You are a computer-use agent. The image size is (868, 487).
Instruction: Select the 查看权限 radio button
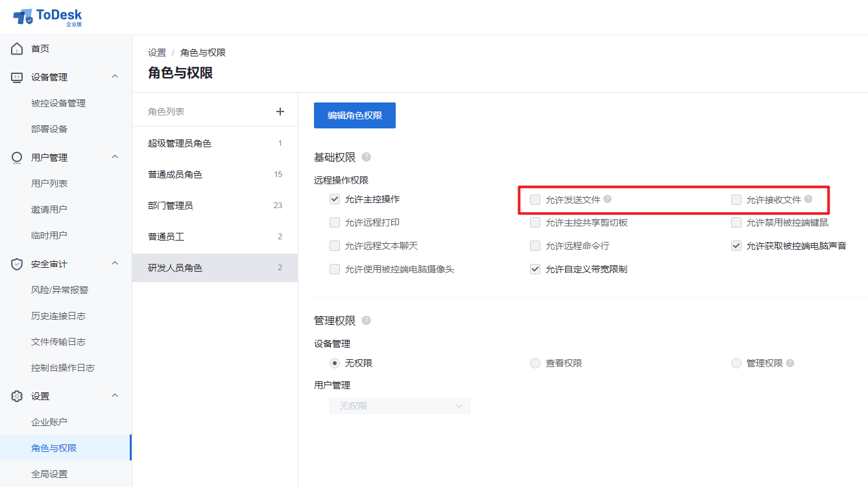pos(535,363)
